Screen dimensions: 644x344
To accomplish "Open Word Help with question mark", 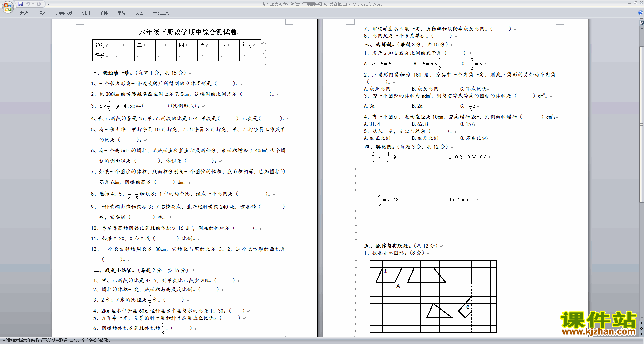I will pos(641,13).
